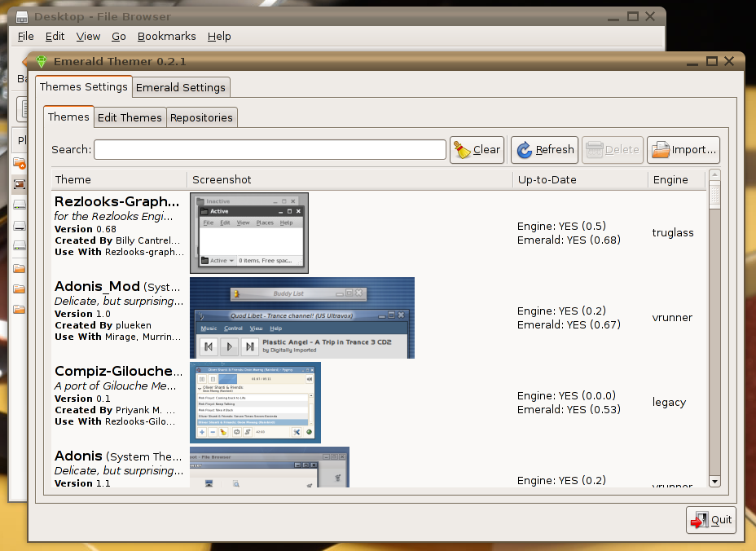Image resolution: width=756 pixels, height=551 pixels.
Task: Focus the Search input field
Action: [270, 150]
